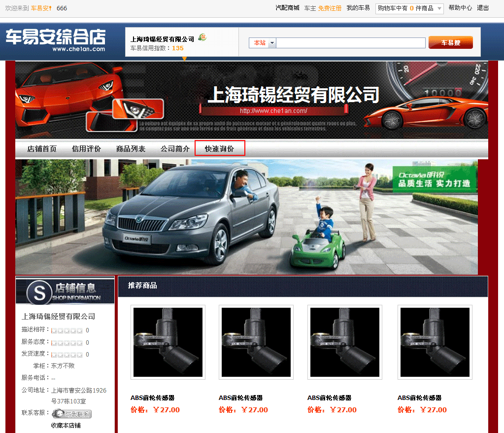The image size is (504, 433).
Task: Click the 与我联系 customer service chat icon
Action: point(71,414)
